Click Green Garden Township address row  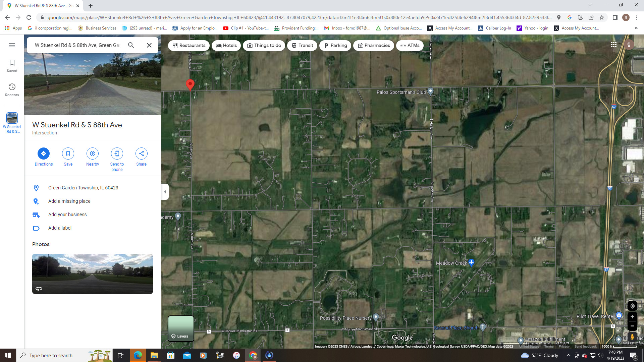[93, 188]
